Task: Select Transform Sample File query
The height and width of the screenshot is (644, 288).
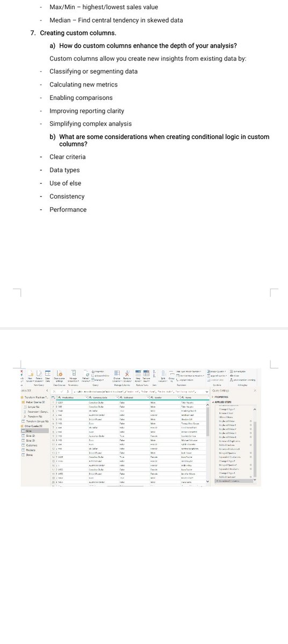Action: coord(37,421)
